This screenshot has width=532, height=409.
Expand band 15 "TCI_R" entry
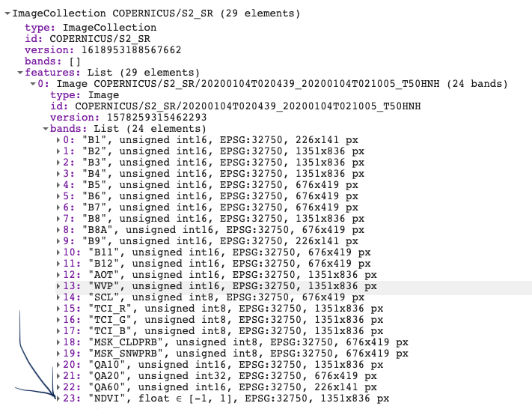pyautogui.click(x=58, y=309)
